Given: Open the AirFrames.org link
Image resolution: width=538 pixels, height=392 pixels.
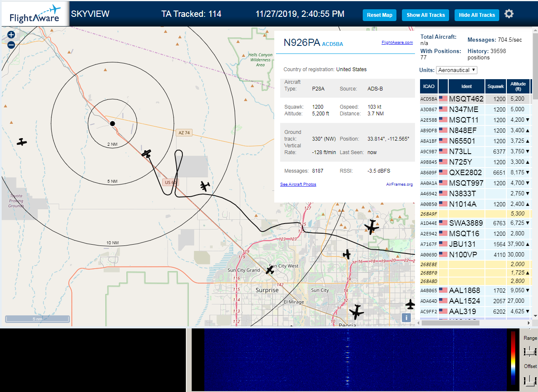Looking at the screenshot, I should (x=399, y=184).
